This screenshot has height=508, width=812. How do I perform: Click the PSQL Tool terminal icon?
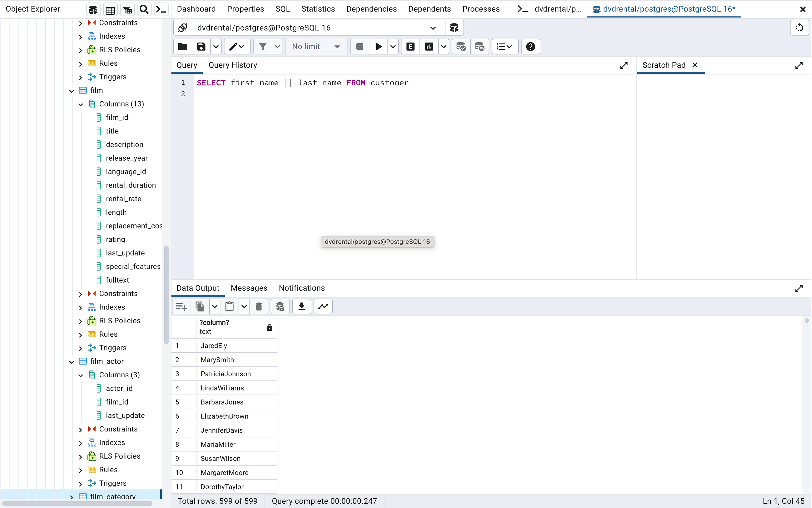(161, 9)
